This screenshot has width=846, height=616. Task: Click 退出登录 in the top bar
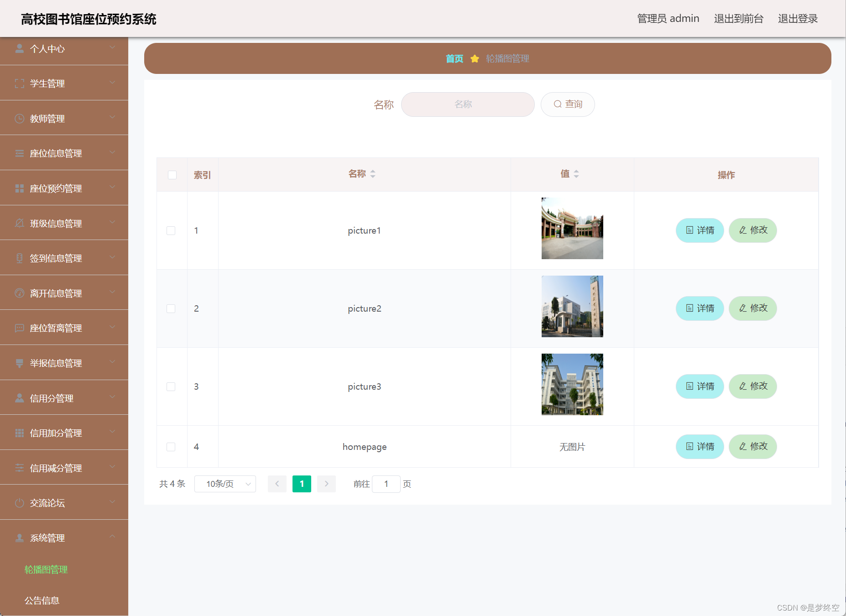click(x=797, y=19)
